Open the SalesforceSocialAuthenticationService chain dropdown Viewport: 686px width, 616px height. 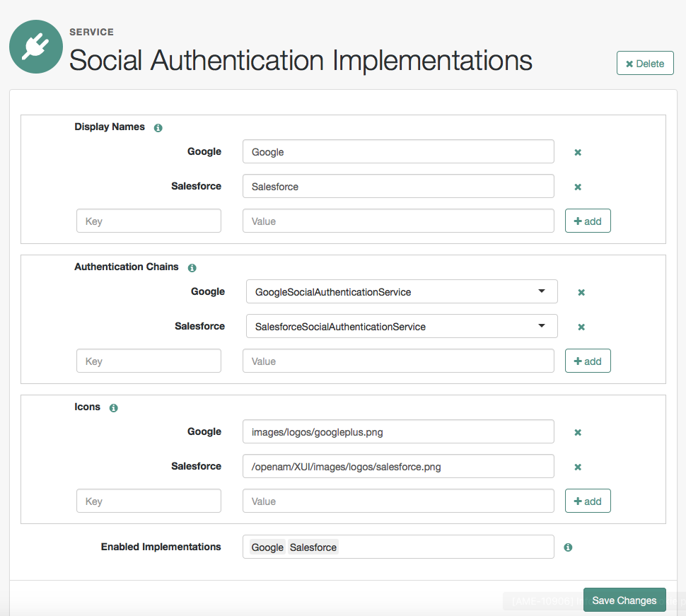point(402,326)
